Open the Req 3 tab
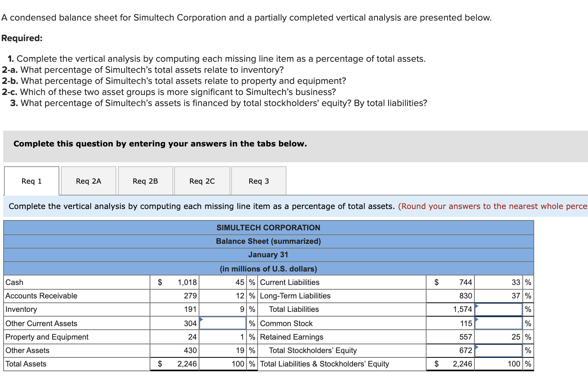The height and width of the screenshot is (376, 588). 258,181
